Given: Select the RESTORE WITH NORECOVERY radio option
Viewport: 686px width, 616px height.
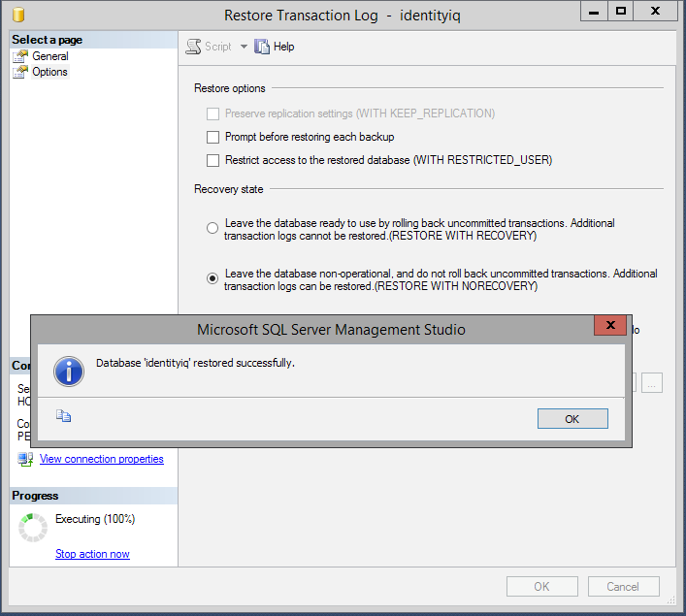Looking at the screenshot, I should pos(212,278).
